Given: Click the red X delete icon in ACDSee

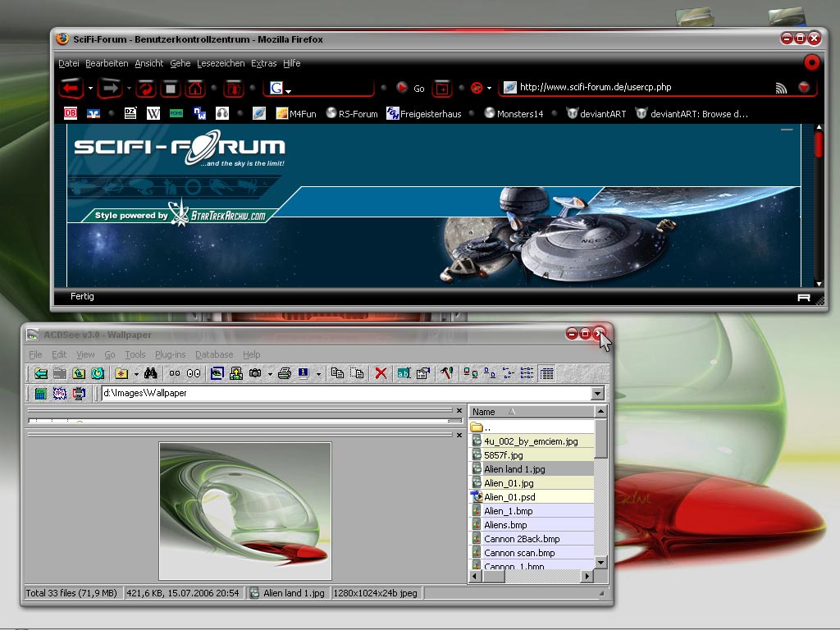Looking at the screenshot, I should (381, 373).
